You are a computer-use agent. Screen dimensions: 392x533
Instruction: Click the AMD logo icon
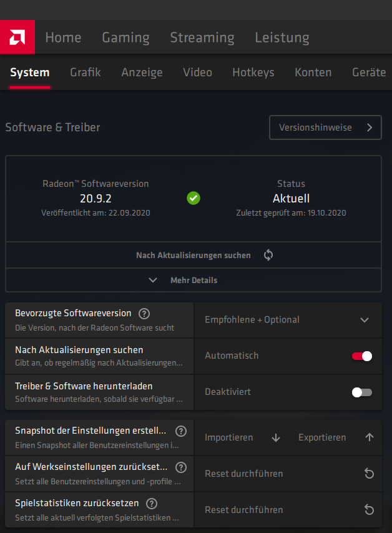coord(17,37)
